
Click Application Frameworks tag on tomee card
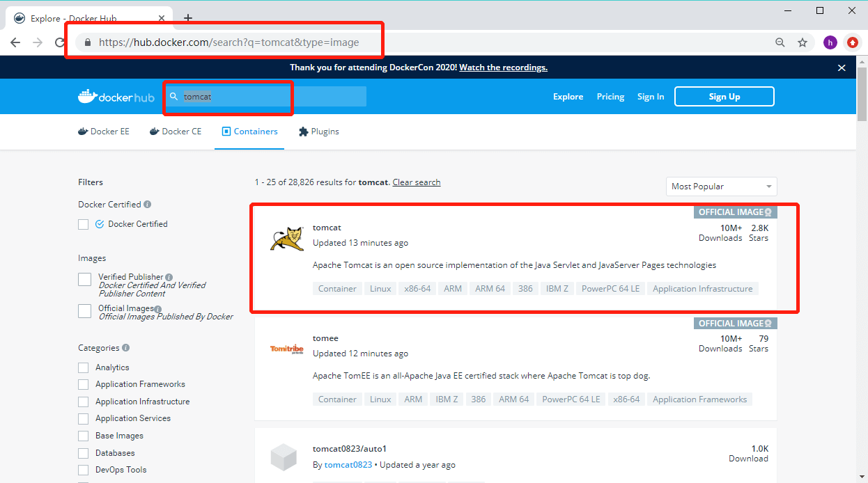coord(700,399)
